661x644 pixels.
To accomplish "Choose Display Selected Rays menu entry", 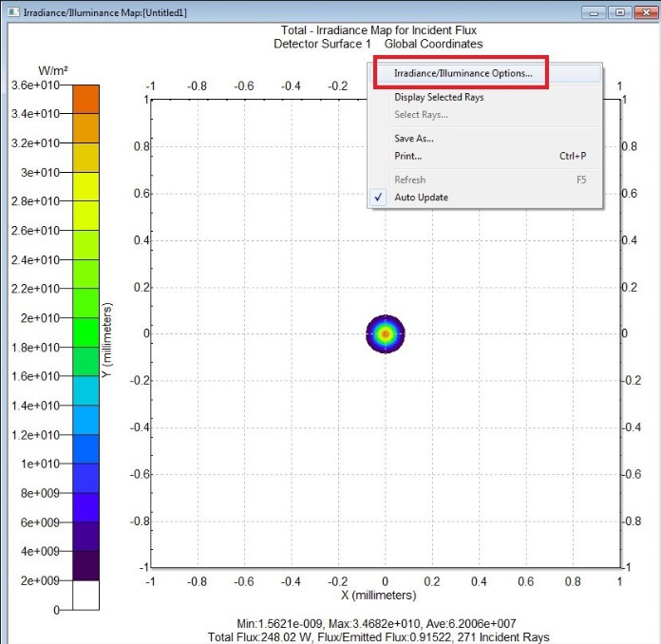I will coord(439,97).
